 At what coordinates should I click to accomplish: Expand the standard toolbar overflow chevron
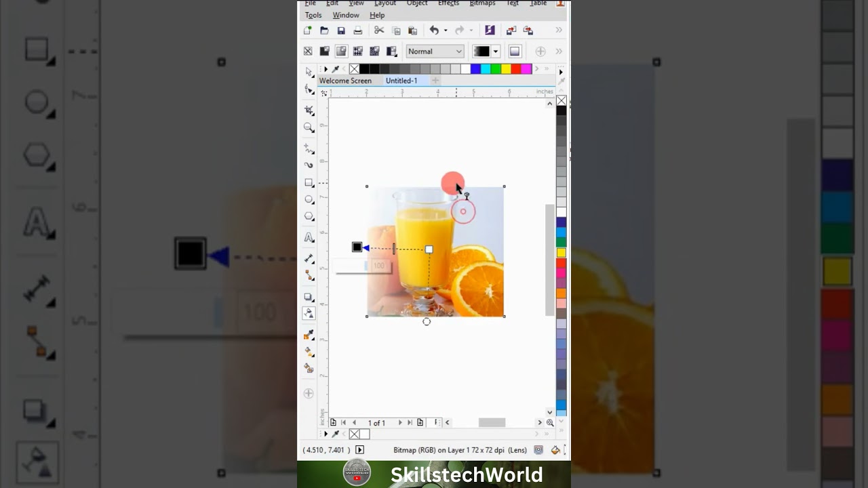point(559,30)
